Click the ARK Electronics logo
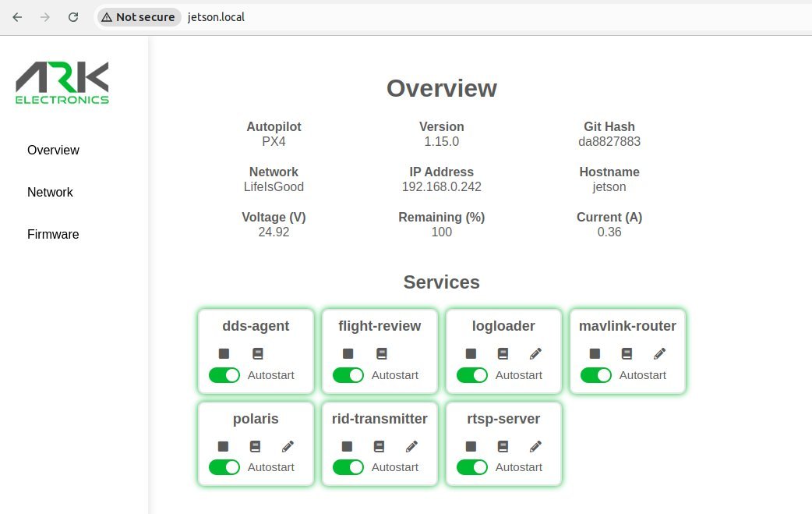 coord(62,83)
